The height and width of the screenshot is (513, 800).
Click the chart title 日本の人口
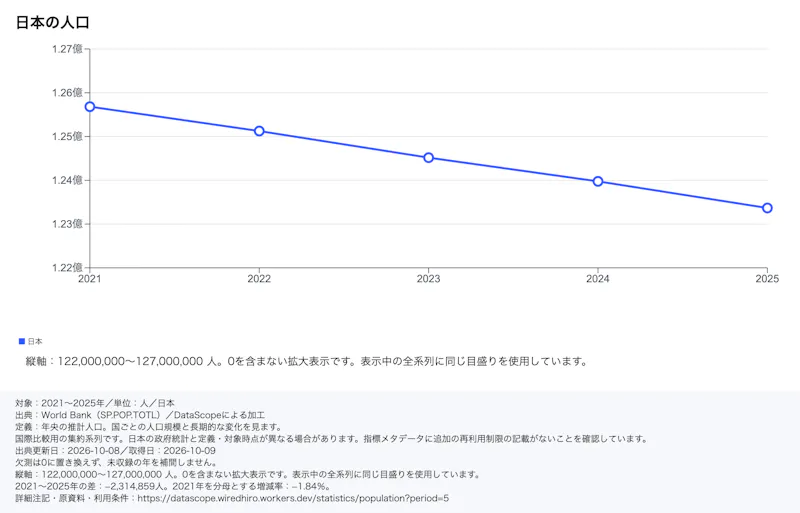pyautogui.click(x=53, y=22)
